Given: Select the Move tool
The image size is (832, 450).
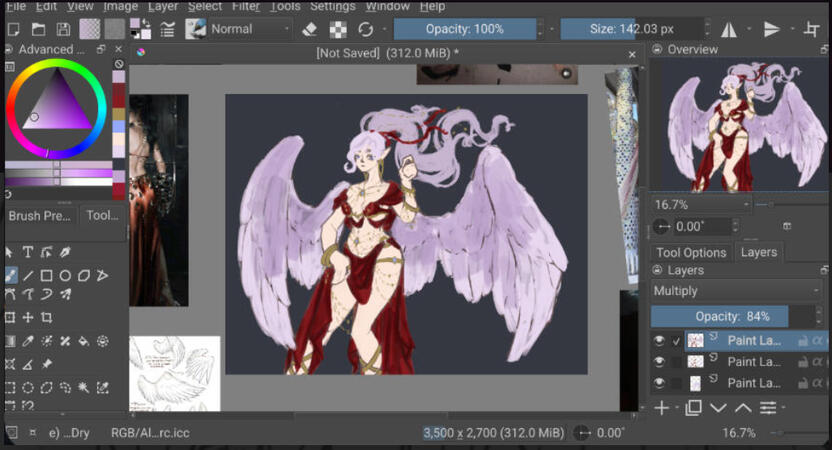Looking at the screenshot, I should (x=28, y=318).
